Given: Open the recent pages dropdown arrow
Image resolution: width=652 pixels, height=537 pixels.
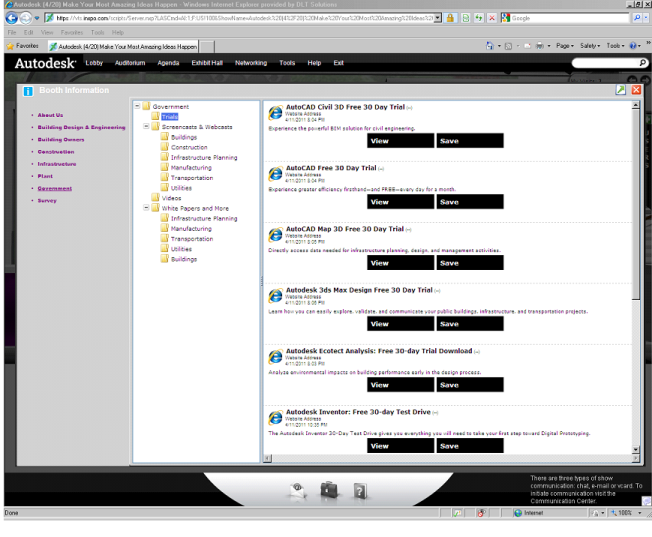Looking at the screenshot, I should pos(37,18).
